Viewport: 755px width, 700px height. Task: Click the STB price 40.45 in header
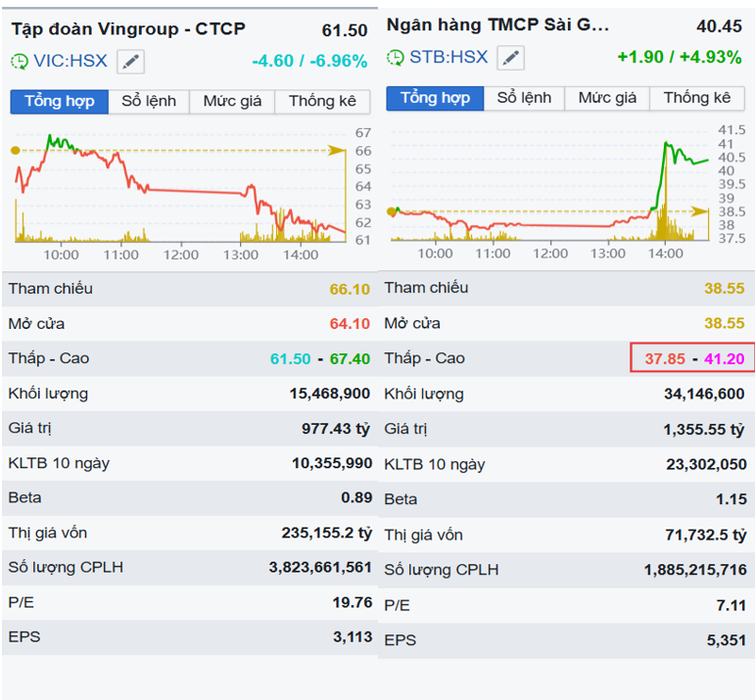point(720,26)
